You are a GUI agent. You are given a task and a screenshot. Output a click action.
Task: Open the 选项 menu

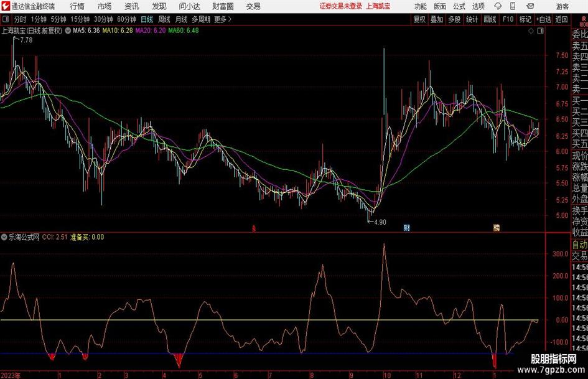[478, 6]
